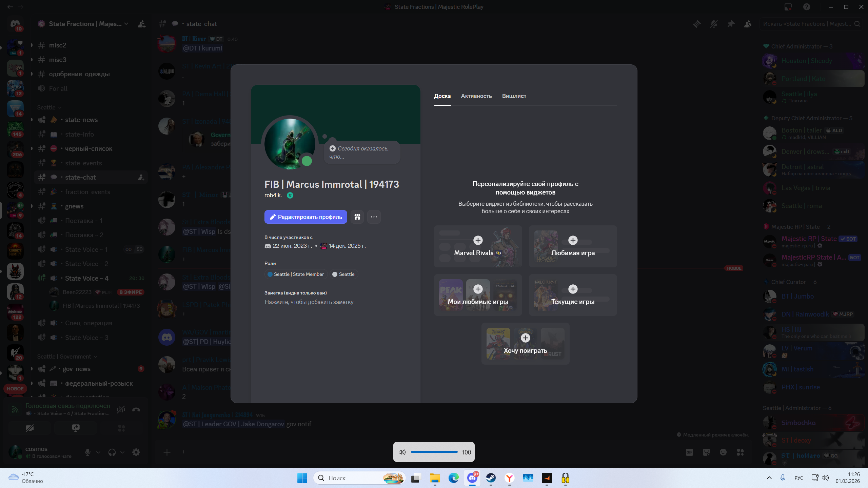Viewport: 868px width, 488px height.
Task: Click the pinned messages icon in header
Action: (731, 24)
